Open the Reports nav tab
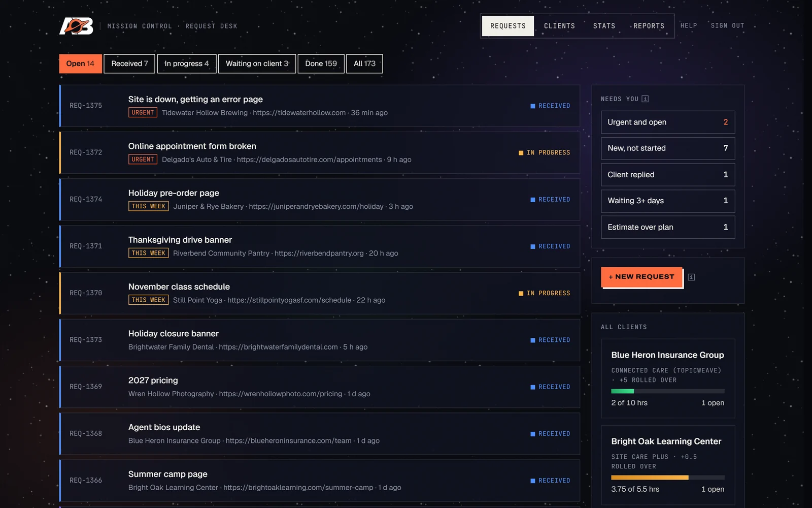812x508 pixels. pos(649,26)
